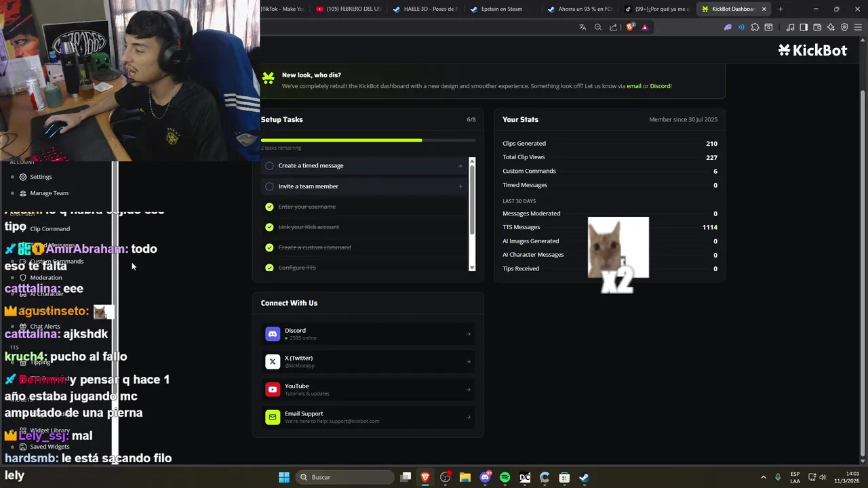This screenshot has width=868, height=488.
Task: Click the checkmark beside 'Create a custom command'
Action: click(x=269, y=247)
